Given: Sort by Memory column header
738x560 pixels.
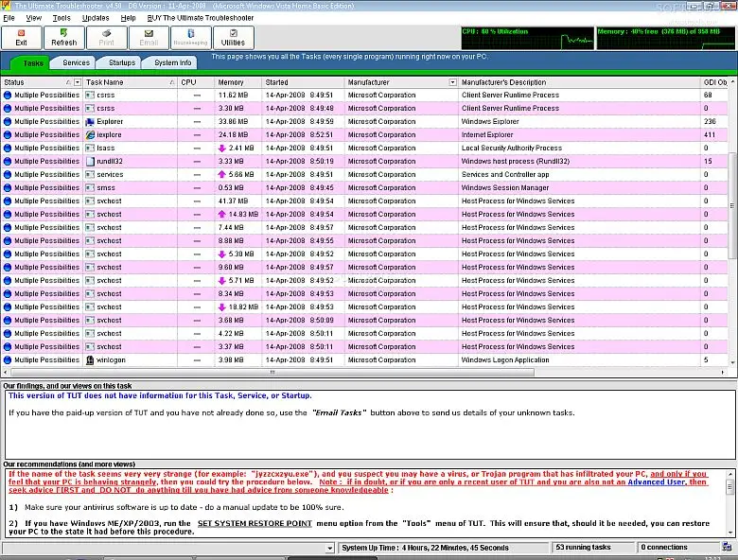Looking at the screenshot, I should tap(238, 82).
